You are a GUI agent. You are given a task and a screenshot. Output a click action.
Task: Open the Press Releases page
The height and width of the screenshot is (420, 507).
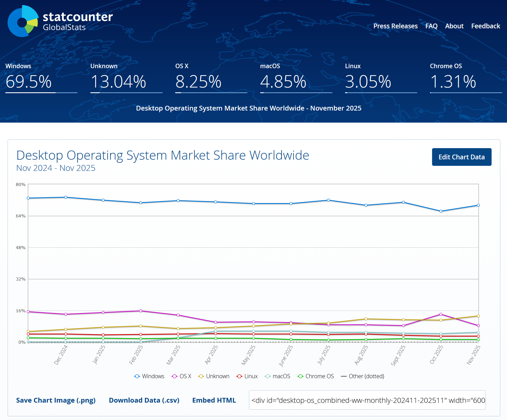pyautogui.click(x=395, y=26)
